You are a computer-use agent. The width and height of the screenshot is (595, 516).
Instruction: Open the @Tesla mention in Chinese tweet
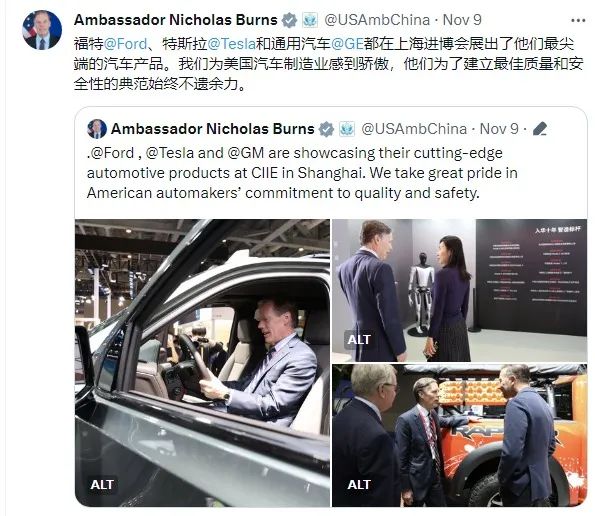pos(231,44)
